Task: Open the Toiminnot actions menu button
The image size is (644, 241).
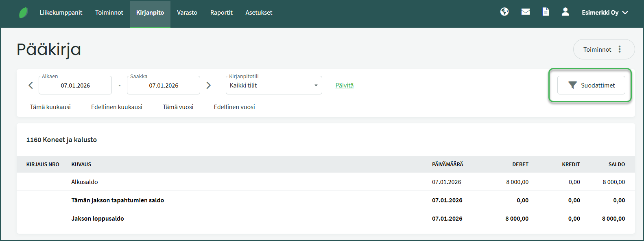Action: [604, 49]
